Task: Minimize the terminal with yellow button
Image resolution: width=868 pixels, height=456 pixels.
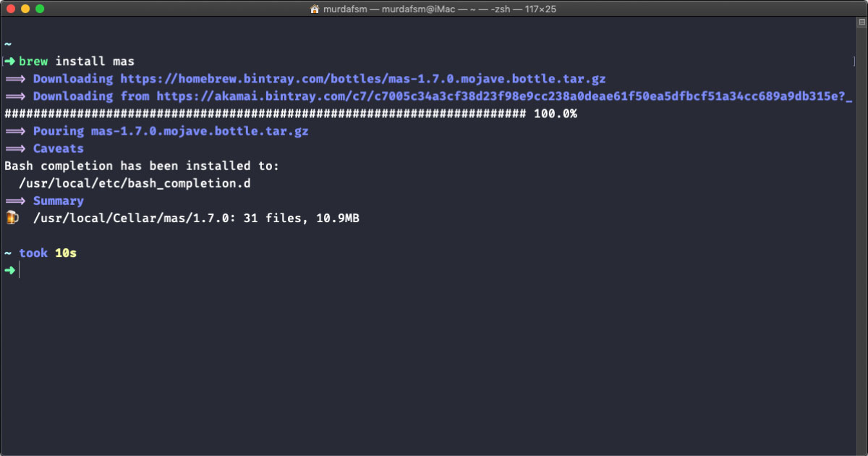Action: [25, 9]
